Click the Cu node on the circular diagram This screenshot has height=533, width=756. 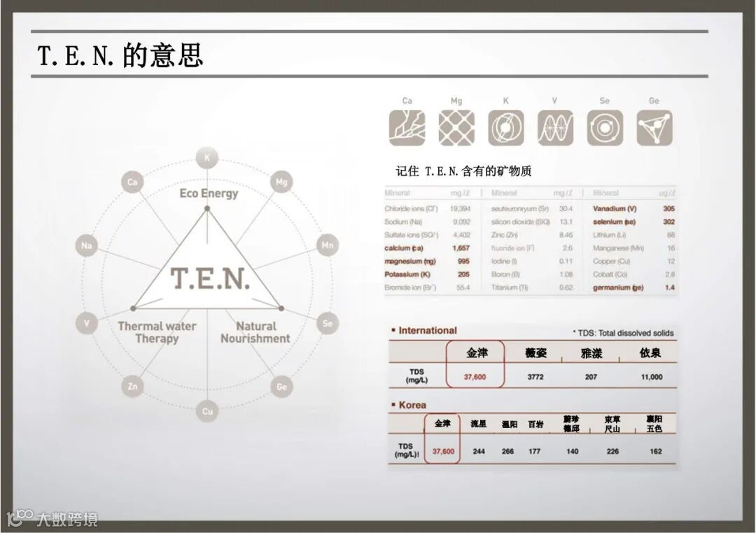pyautogui.click(x=207, y=411)
